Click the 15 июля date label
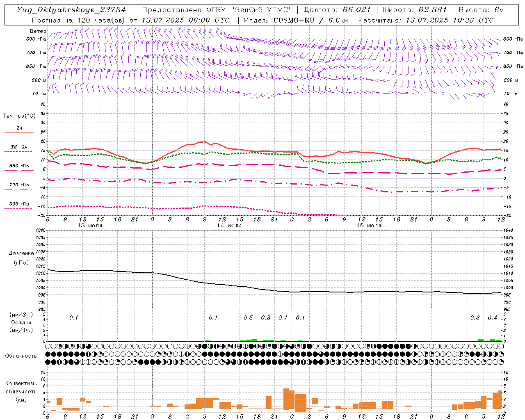525x420 pixels. (369, 226)
